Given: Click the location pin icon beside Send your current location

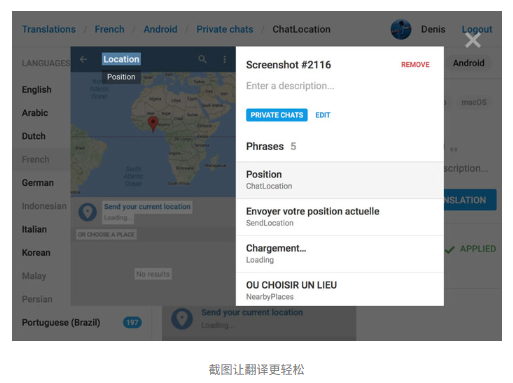Looking at the screenshot, I should coord(88,212).
